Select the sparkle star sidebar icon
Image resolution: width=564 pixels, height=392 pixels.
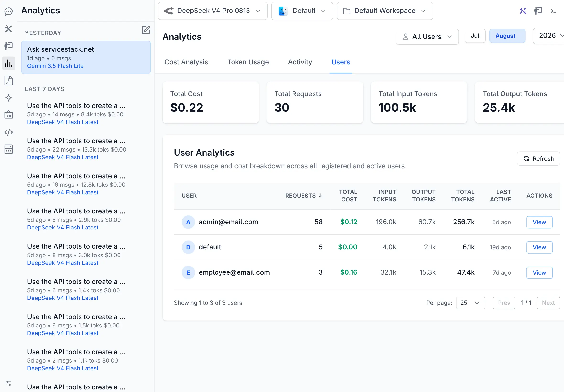9,98
